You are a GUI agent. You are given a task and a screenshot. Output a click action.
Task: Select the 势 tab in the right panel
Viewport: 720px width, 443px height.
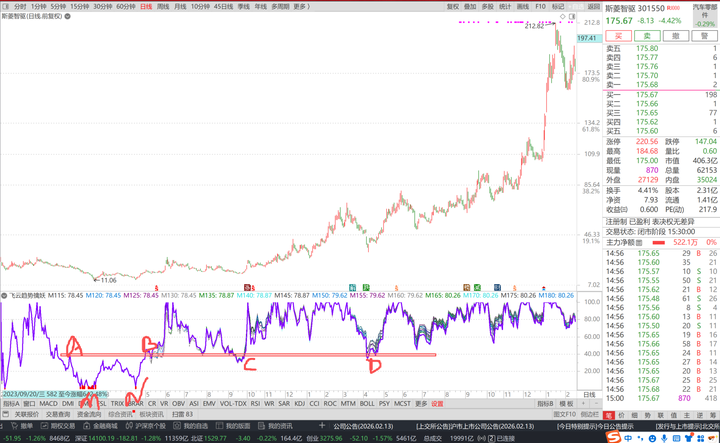[647, 415]
